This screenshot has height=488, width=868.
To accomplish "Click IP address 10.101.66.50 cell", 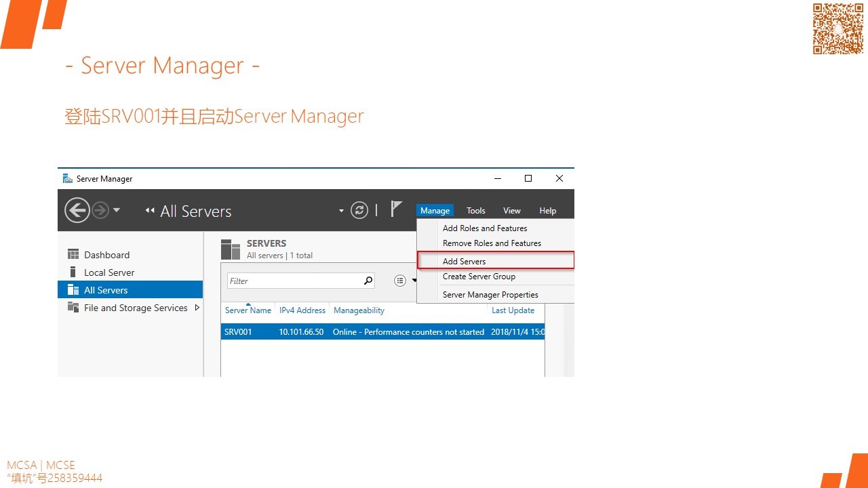I will tap(301, 332).
